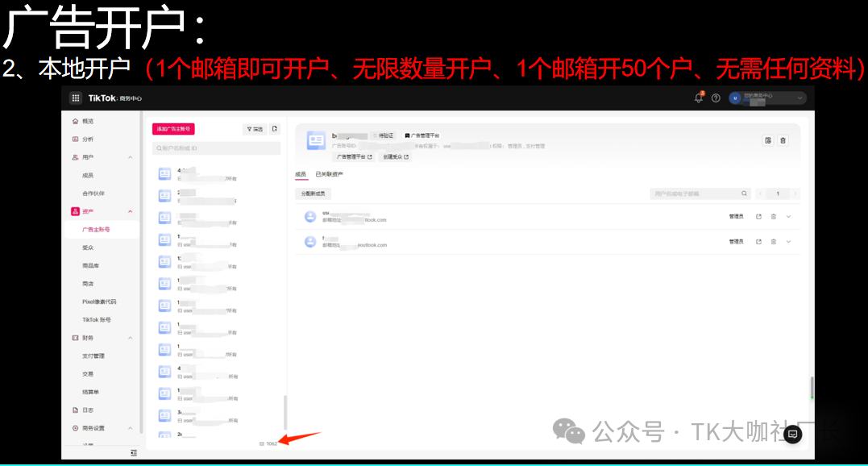The width and height of the screenshot is (868, 466).
Task: Collapse the 用户 section in sidebar
Action: point(131,157)
